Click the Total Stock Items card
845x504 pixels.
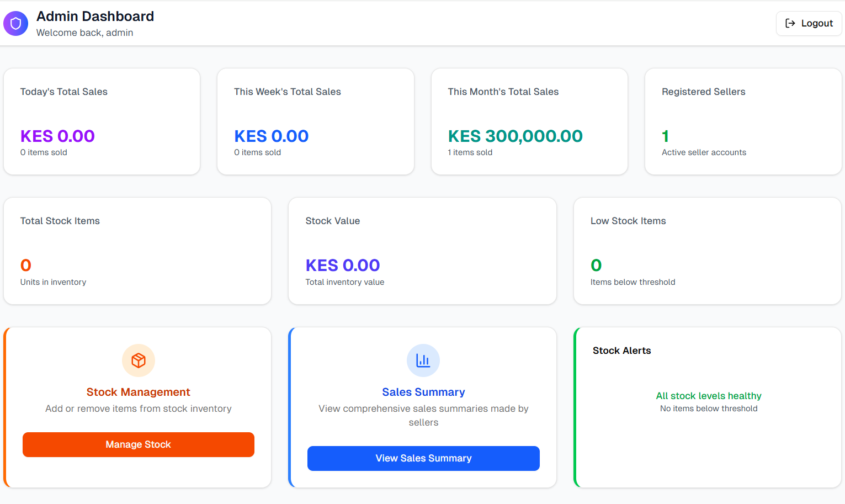[137, 251]
